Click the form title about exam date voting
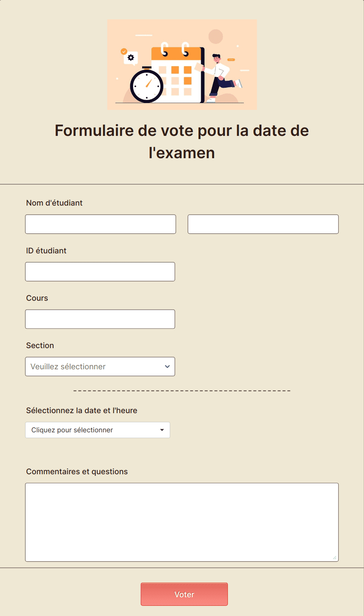The height and width of the screenshot is (616, 364). (182, 141)
